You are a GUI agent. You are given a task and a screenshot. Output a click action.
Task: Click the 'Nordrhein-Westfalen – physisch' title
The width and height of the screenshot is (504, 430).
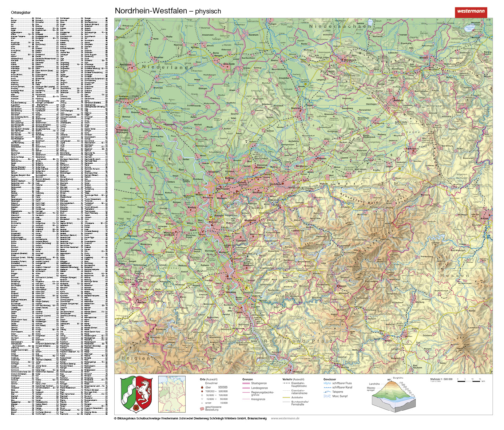coord(168,11)
